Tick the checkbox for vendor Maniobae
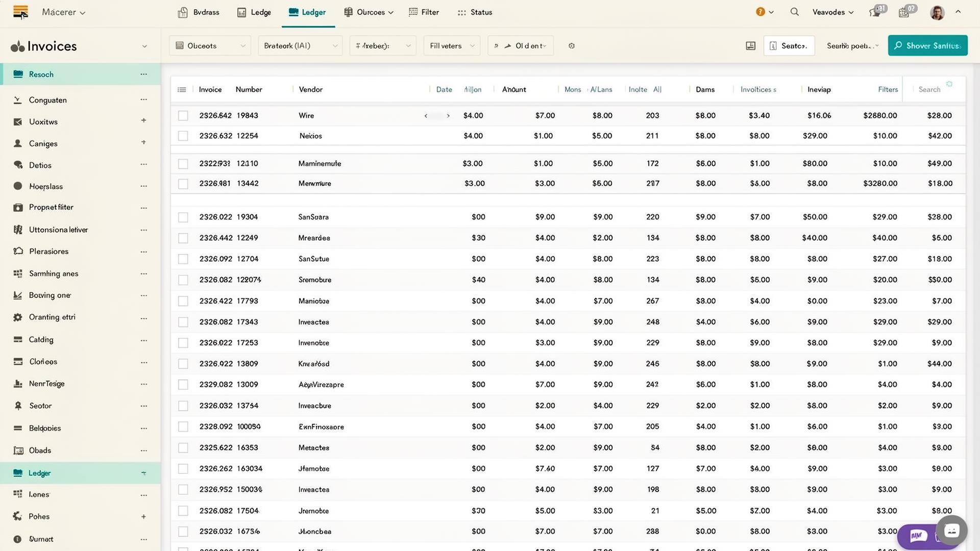The height and width of the screenshot is (551, 980). (x=183, y=301)
